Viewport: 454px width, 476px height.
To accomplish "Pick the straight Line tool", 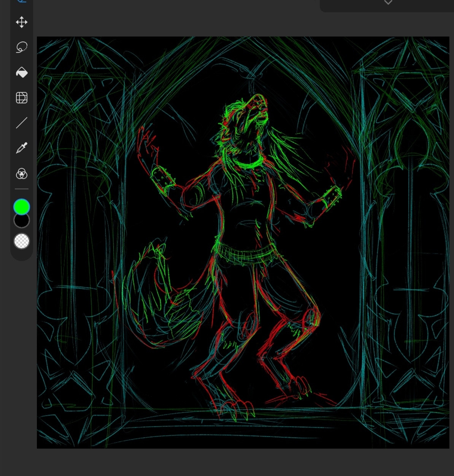I will coord(22,123).
